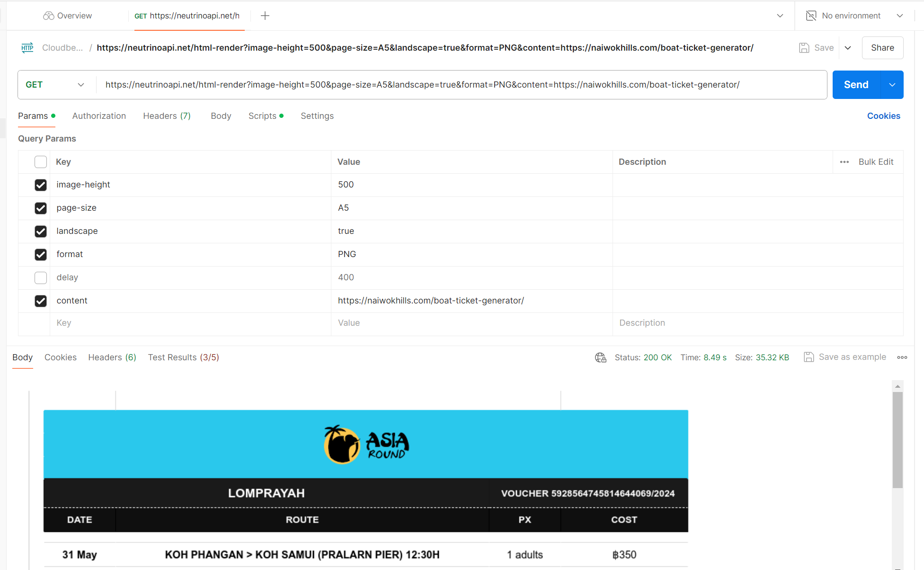
Task: Open the Cookies link at right
Action: pos(883,116)
